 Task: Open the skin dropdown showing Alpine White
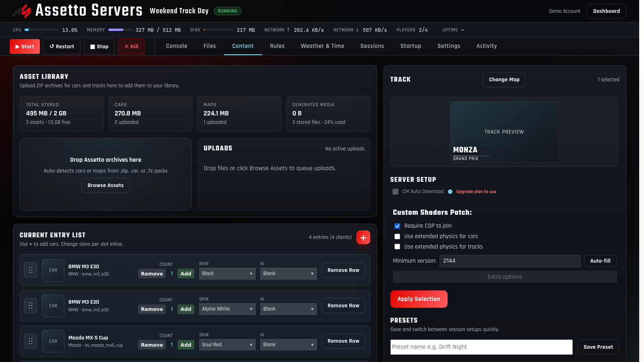(x=227, y=309)
